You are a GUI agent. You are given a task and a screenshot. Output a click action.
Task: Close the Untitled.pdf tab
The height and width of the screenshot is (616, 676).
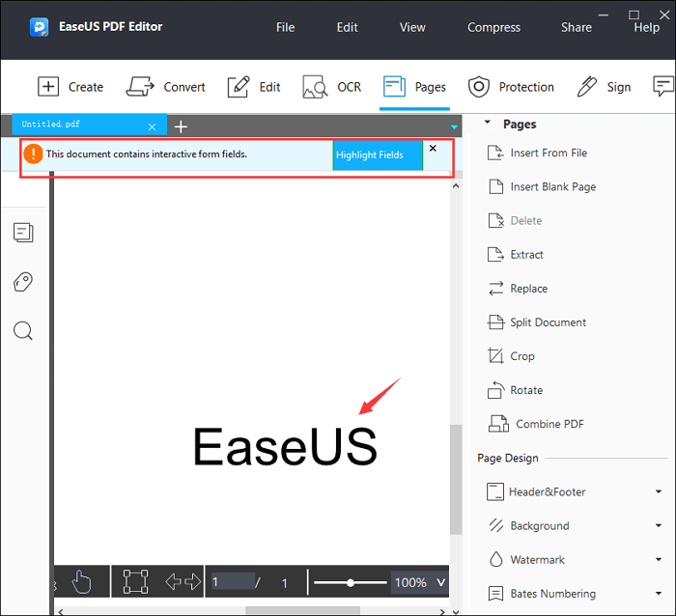152,126
